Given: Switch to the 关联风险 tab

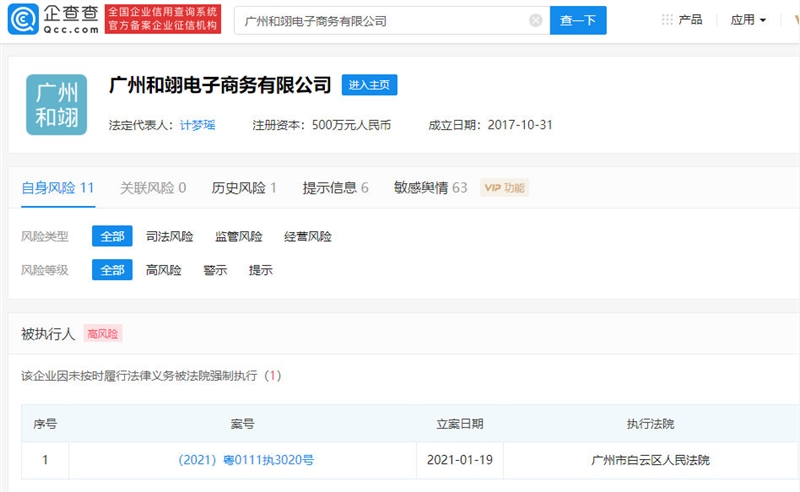Looking at the screenshot, I should [x=153, y=188].
